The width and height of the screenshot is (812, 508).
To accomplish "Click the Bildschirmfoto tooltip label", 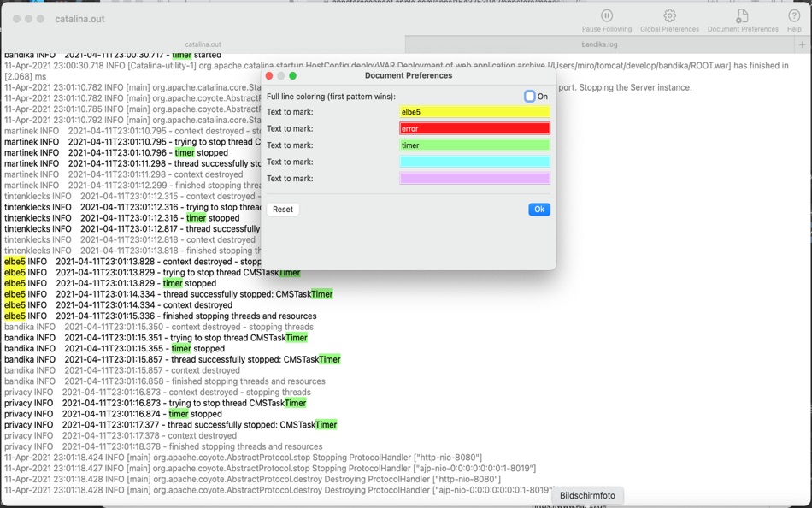I will coord(587,495).
